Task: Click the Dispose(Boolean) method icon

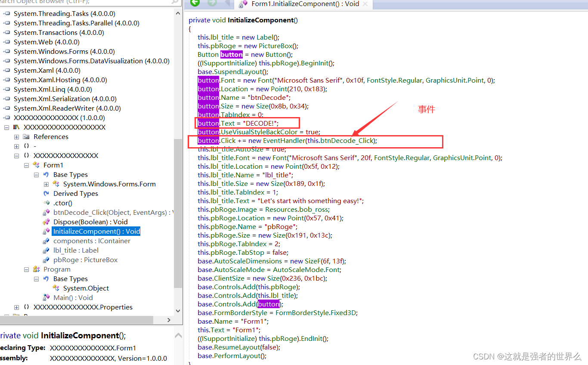Action: 46,222
